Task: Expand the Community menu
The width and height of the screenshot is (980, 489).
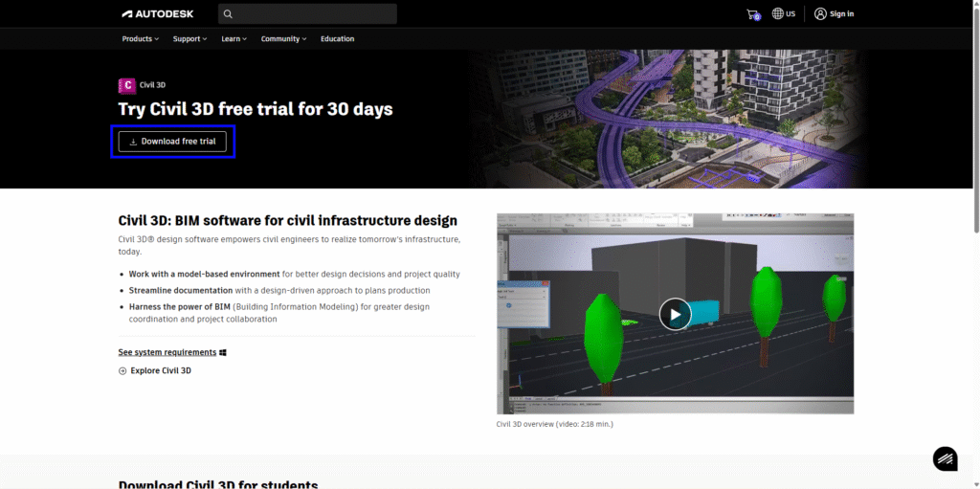Action: click(283, 39)
